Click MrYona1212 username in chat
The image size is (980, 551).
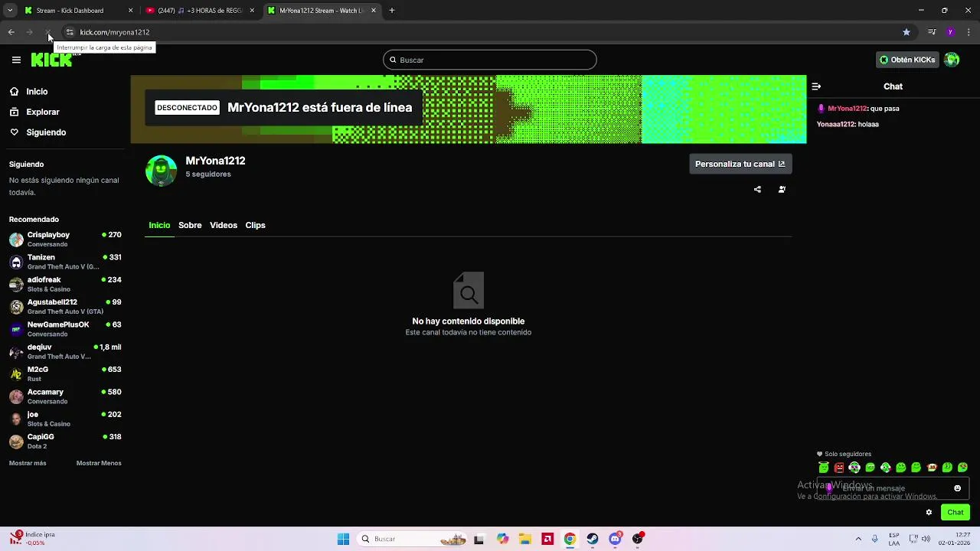click(x=848, y=109)
